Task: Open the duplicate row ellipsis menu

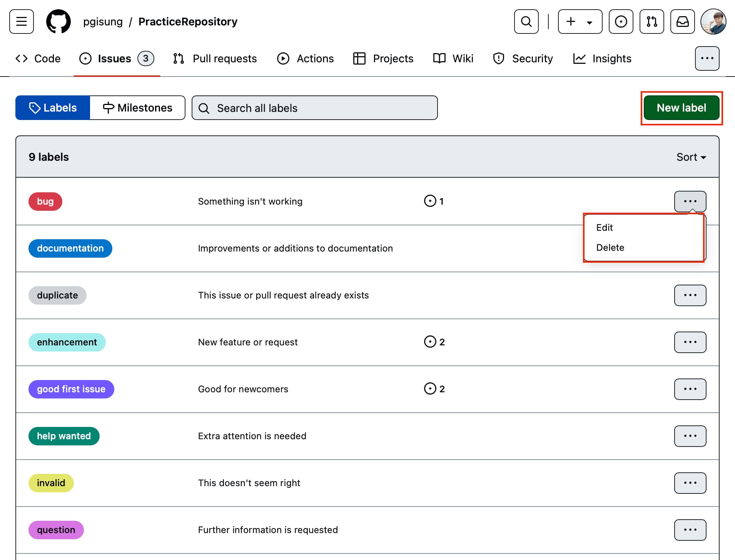Action: click(690, 295)
